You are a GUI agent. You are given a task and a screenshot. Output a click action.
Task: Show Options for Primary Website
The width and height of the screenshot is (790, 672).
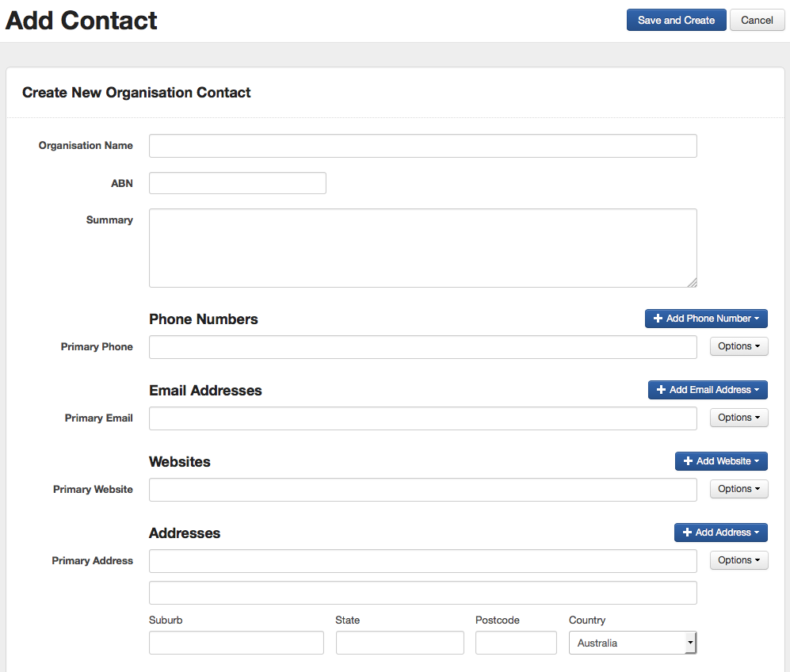[738, 489]
